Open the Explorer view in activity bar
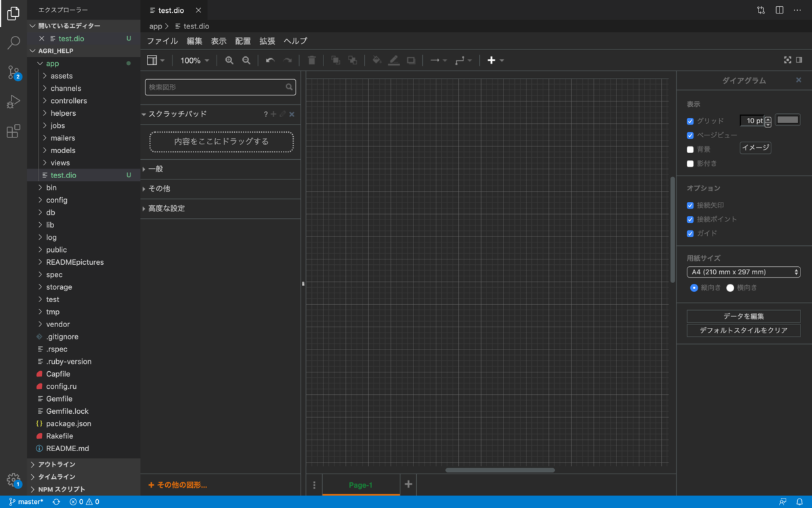 pyautogui.click(x=14, y=13)
